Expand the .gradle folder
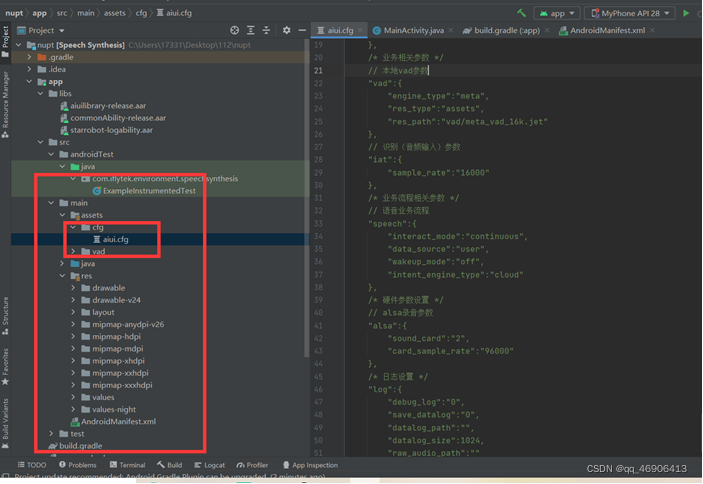The width and height of the screenshot is (703, 484). [x=30, y=57]
